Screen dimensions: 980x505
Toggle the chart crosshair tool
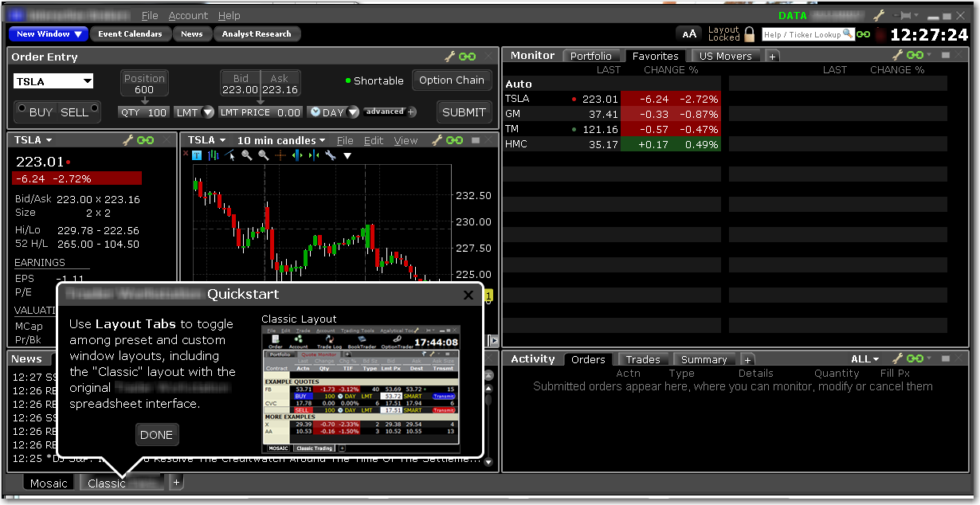click(280, 155)
